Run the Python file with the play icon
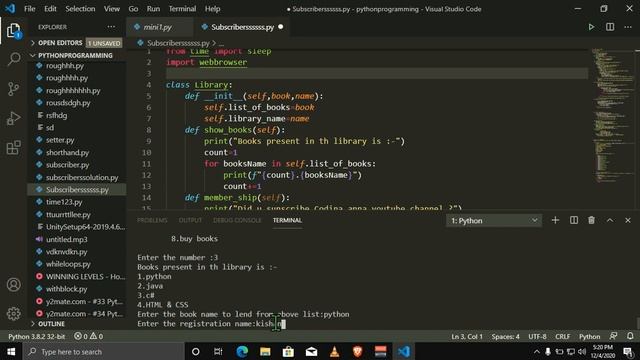Image resolution: width=640 pixels, height=360 pixels. click(x=591, y=27)
